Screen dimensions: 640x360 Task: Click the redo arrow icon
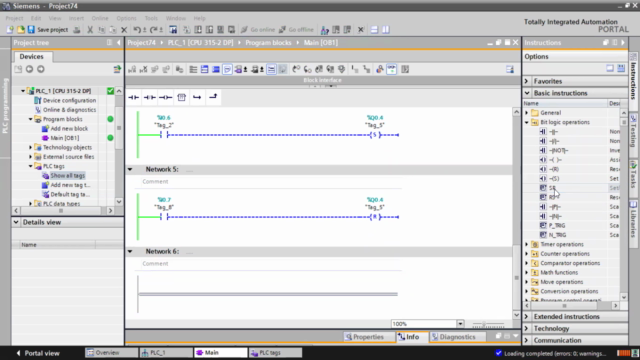point(154,30)
